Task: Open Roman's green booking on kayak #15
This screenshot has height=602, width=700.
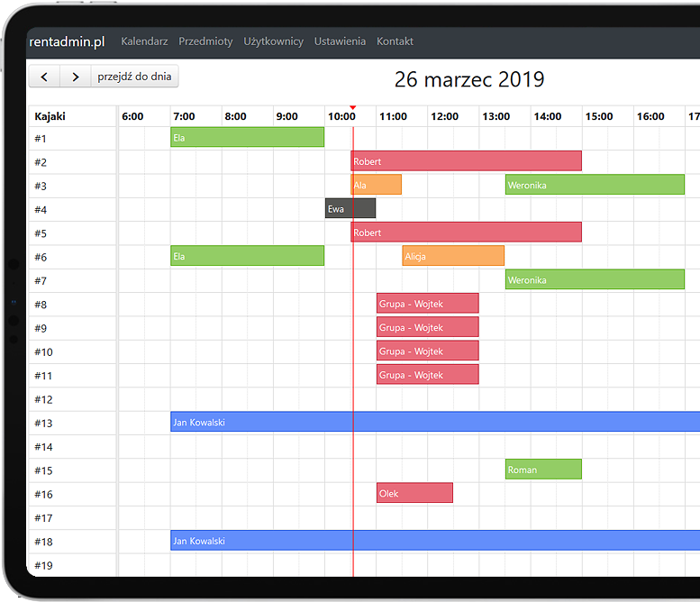Action: (542, 470)
